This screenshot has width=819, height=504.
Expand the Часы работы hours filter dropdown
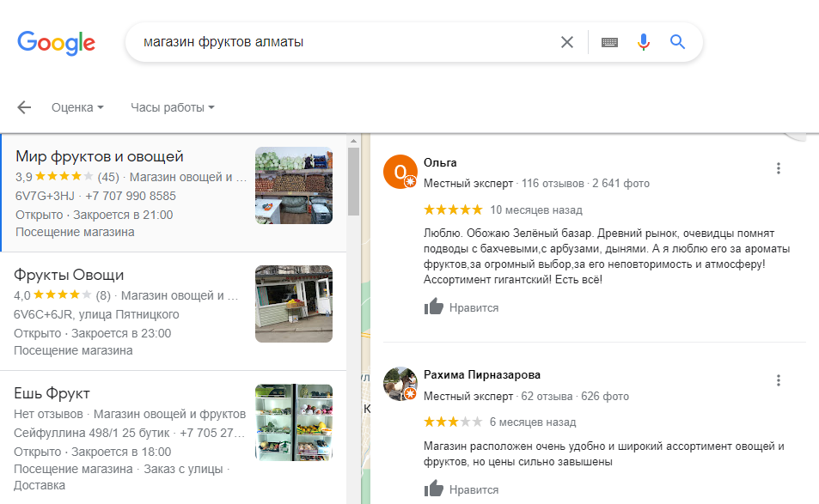pos(173,107)
